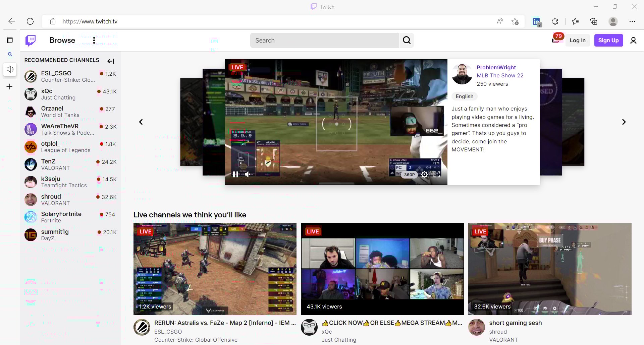
Task: Collapse the recommended channels sidebar
Action: click(x=111, y=61)
